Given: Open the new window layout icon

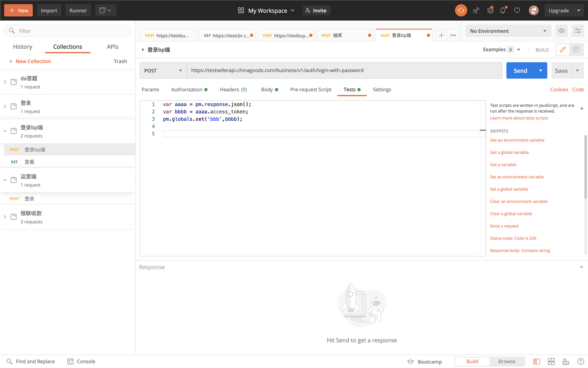Looking at the screenshot, I should click(x=105, y=10).
